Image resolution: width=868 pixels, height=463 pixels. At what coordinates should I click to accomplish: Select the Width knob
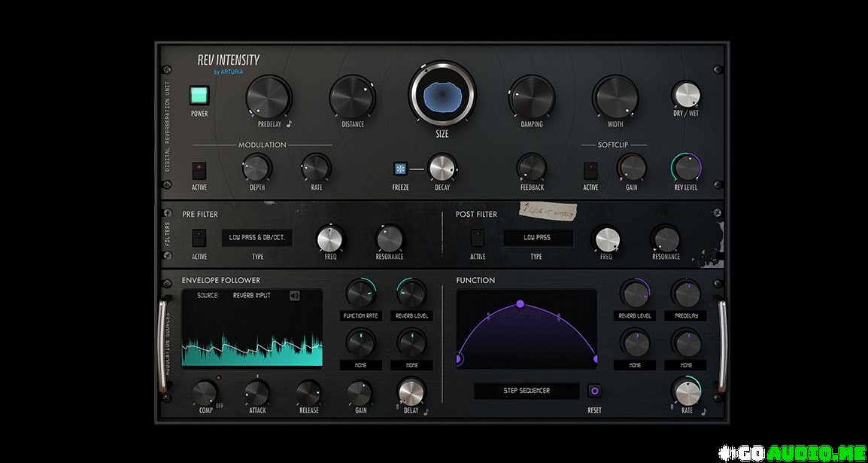click(x=615, y=97)
